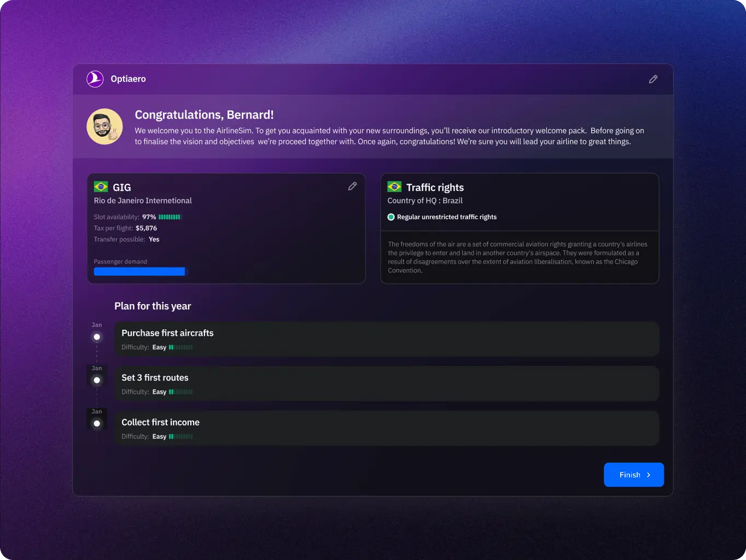Click Bernard's avatar picture
Screen dimensions: 746x560
104,126
